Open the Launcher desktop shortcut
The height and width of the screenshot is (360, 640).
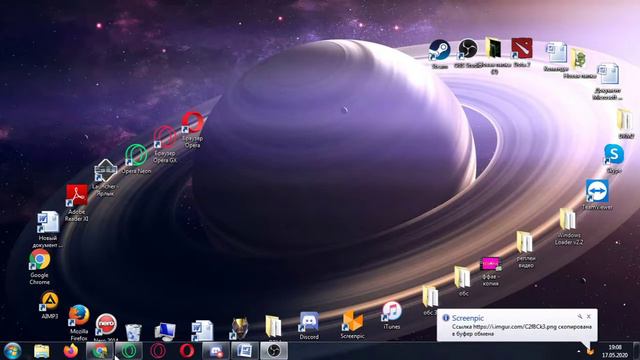(105, 171)
